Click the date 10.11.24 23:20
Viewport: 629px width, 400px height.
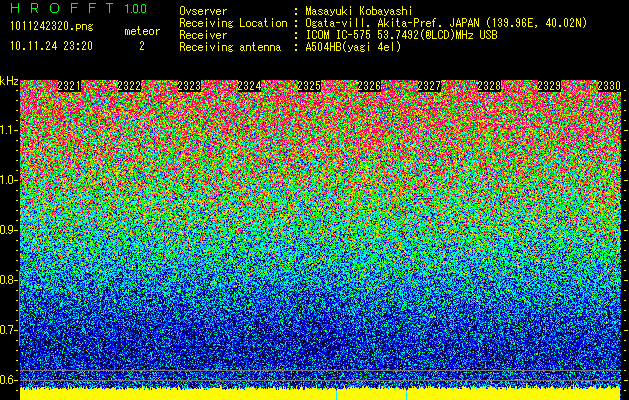coord(51,46)
